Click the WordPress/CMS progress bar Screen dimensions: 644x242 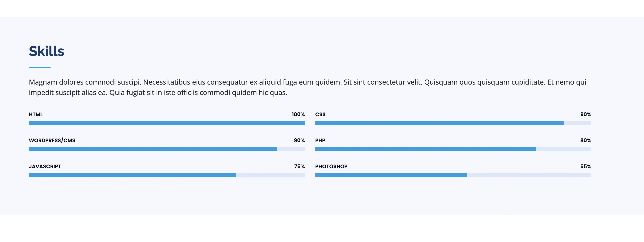pos(167,149)
